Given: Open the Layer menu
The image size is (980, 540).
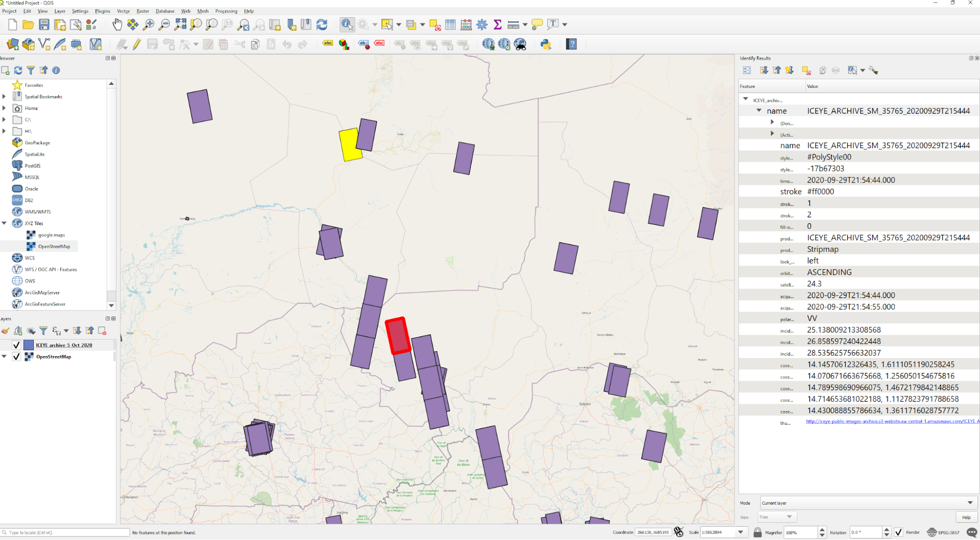Looking at the screenshot, I should coord(60,11).
